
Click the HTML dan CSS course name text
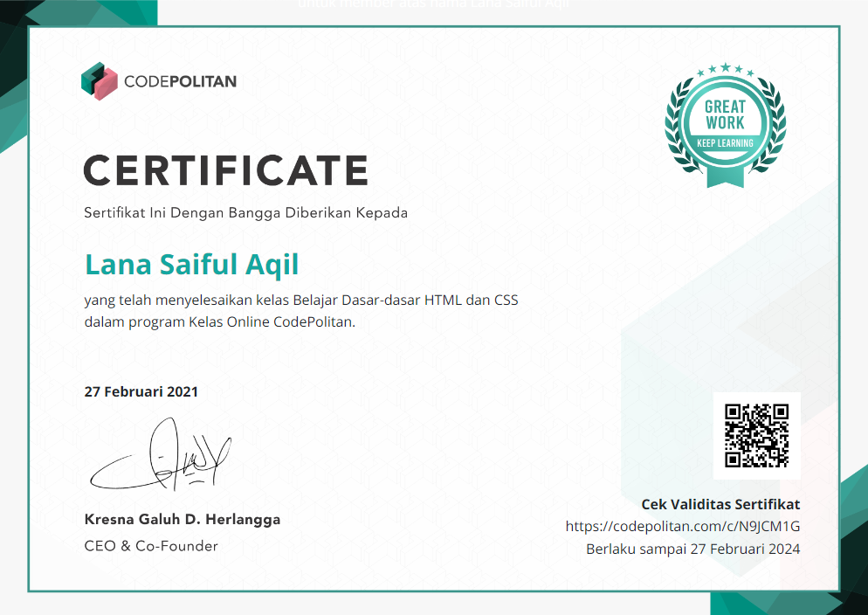coord(471,301)
